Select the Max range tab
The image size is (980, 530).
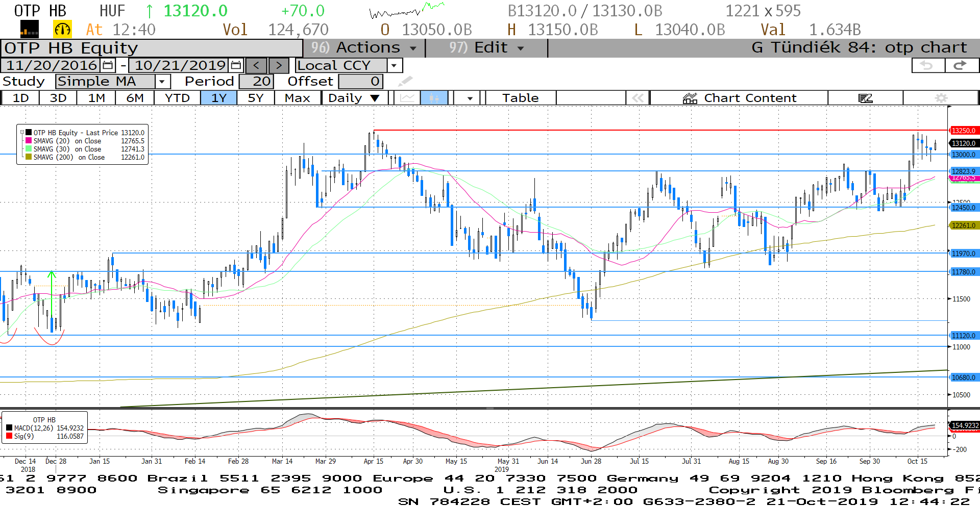tap(298, 98)
